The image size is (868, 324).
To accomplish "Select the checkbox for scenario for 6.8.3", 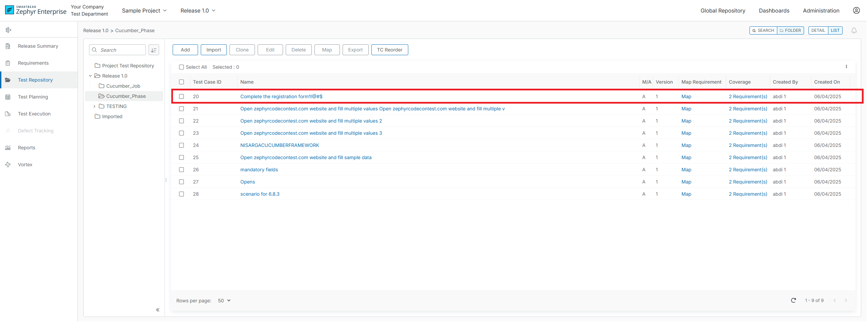I will [x=181, y=194].
